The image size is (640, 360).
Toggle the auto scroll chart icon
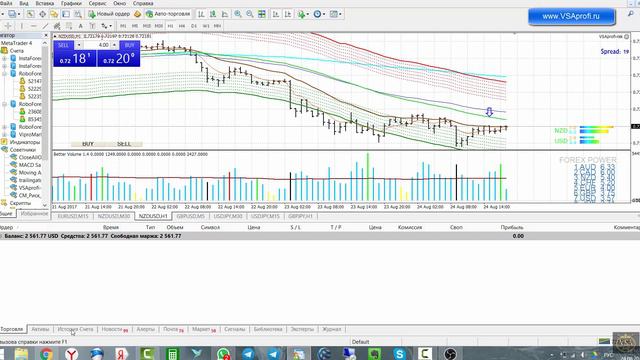[x=276, y=14]
